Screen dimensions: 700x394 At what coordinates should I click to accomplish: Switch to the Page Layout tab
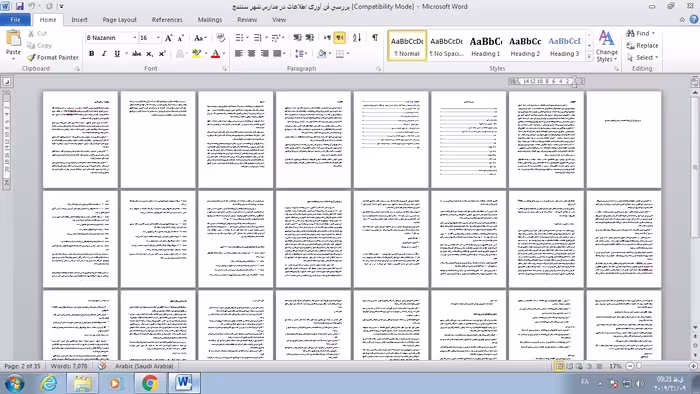119,20
